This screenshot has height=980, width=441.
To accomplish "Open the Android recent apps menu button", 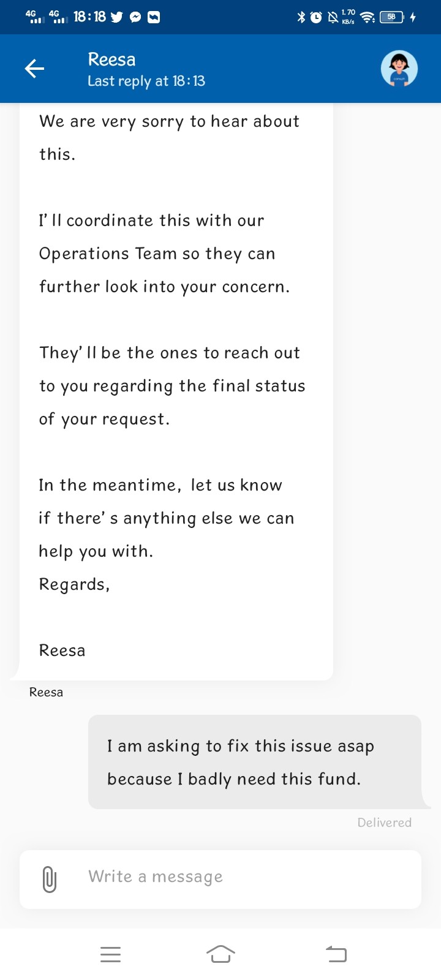I will click(110, 954).
